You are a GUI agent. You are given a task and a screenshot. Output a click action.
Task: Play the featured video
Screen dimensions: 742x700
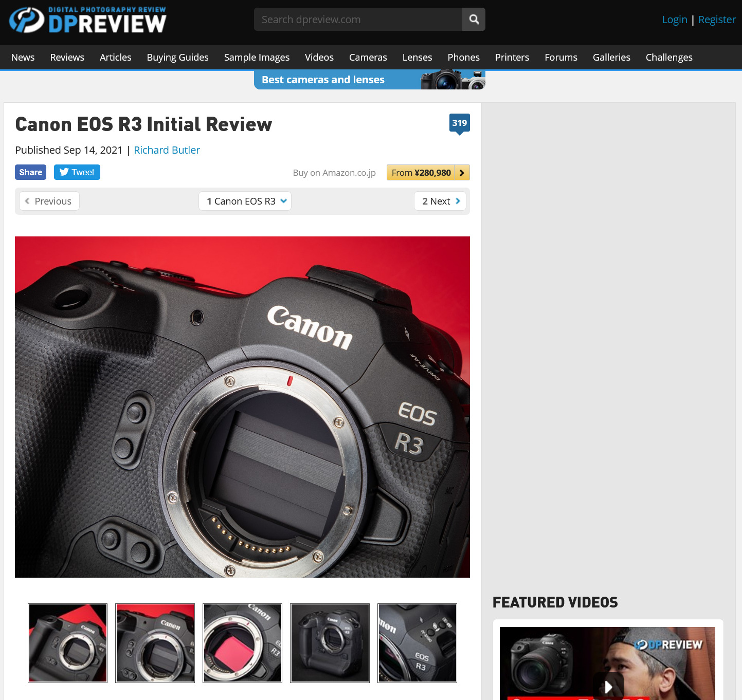[x=609, y=686]
